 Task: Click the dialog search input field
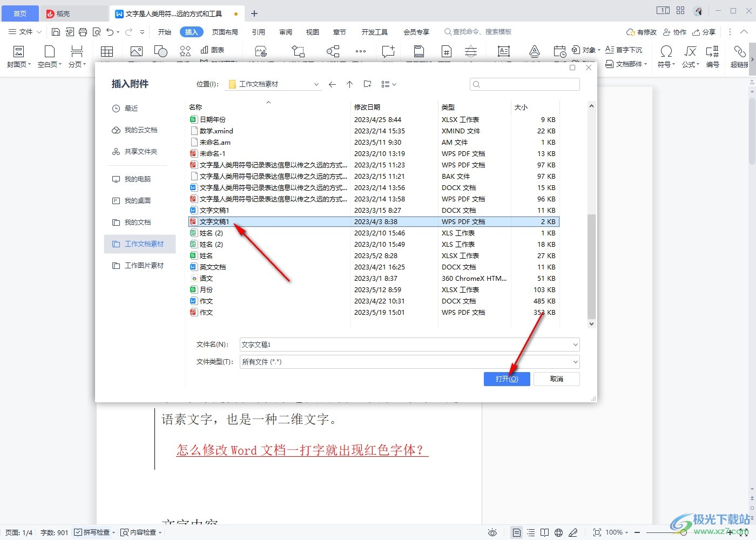(525, 84)
